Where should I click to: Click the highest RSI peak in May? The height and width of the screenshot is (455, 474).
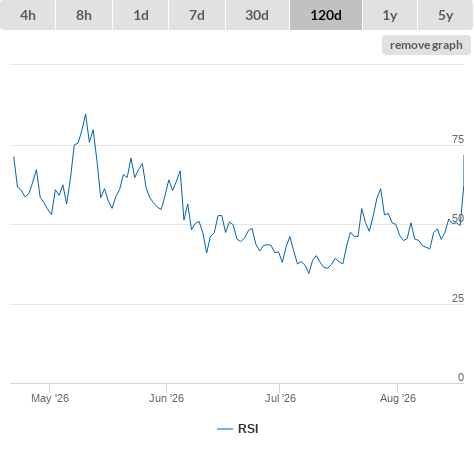coord(85,114)
